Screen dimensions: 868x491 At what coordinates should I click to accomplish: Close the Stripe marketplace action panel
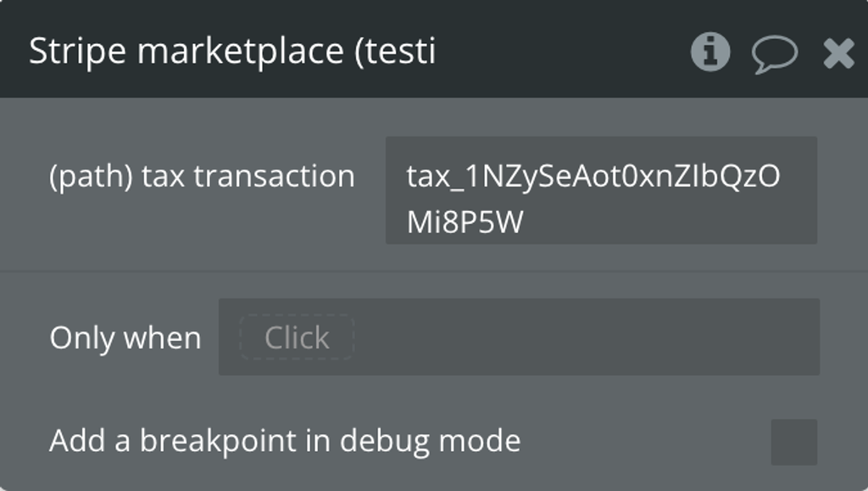(x=838, y=53)
